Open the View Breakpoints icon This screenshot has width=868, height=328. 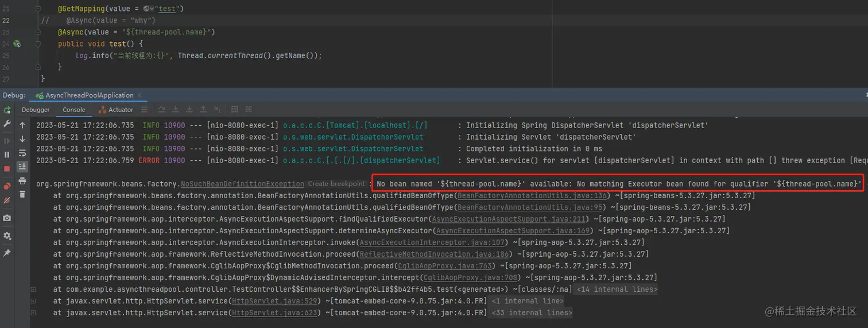tap(7, 186)
